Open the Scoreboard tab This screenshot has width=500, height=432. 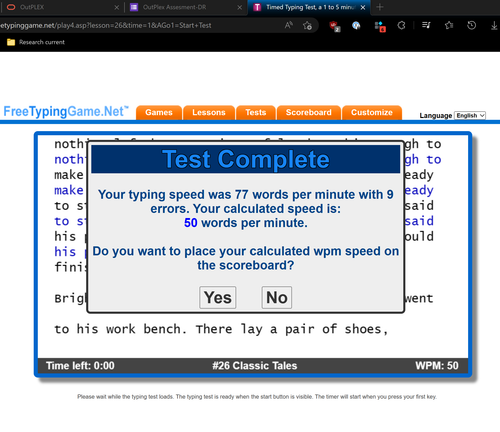click(x=309, y=112)
